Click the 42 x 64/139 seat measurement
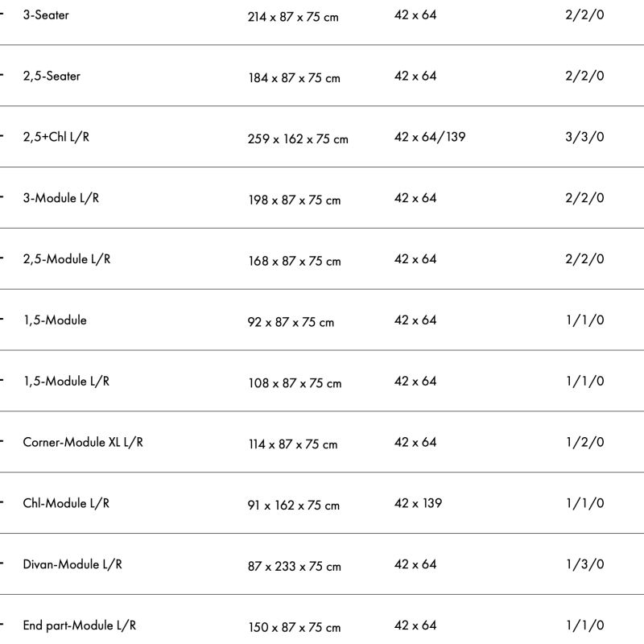This screenshot has height=644, width=644. (x=430, y=137)
